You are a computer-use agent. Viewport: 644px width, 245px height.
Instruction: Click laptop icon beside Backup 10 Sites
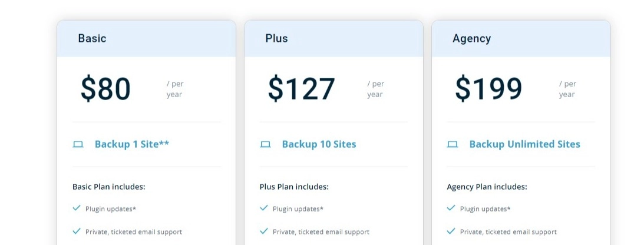click(265, 144)
